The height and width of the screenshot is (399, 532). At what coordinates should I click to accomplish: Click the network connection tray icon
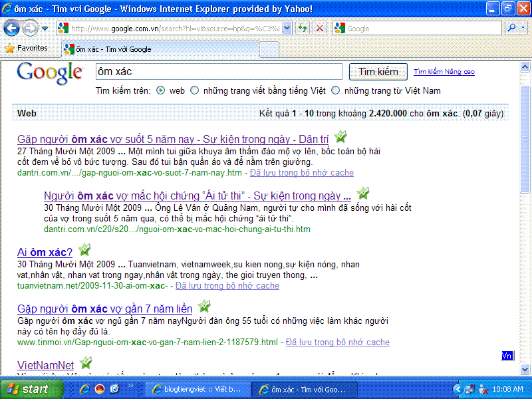tap(470, 389)
